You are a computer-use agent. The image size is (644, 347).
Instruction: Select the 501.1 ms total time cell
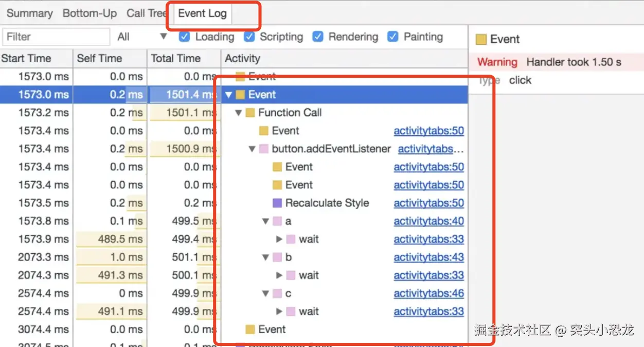pyautogui.click(x=184, y=257)
